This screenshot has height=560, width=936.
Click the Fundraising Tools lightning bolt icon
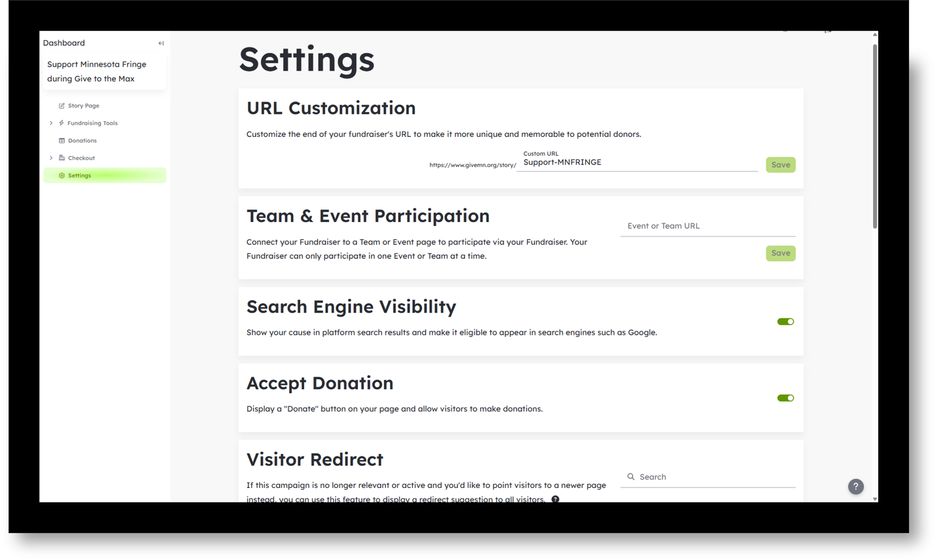(x=62, y=123)
